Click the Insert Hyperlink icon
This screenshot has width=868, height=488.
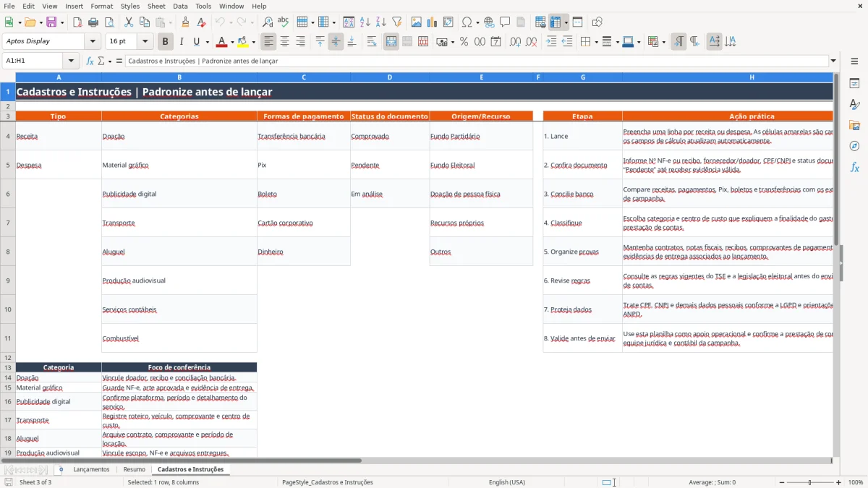(489, 22)
